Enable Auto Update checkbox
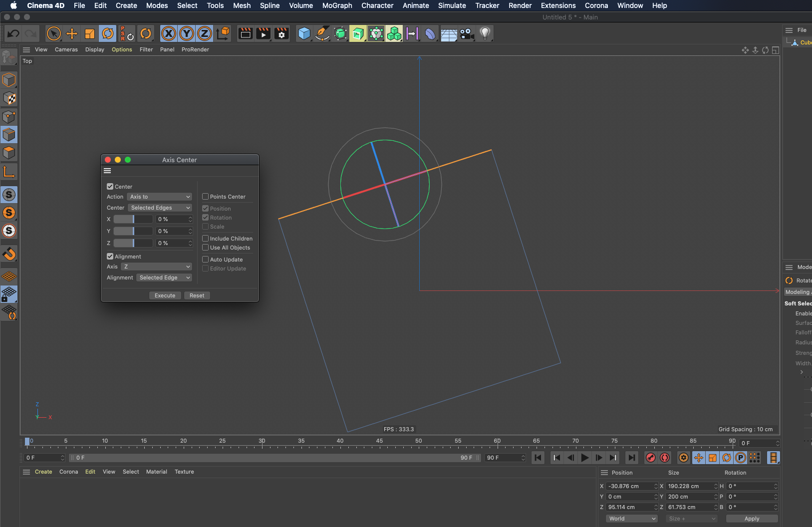The image size is (812, 527). point(205,260)
